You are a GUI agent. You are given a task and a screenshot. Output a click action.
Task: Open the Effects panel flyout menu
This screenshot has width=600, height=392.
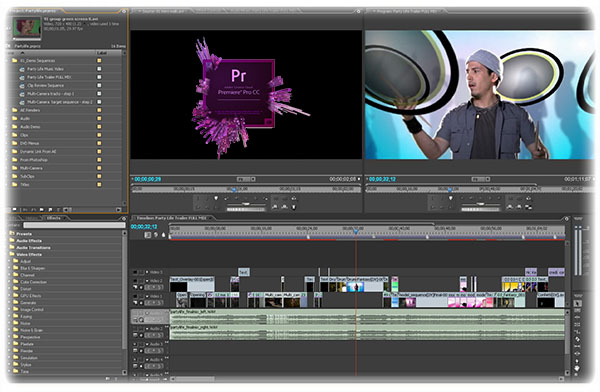(124, 218)
